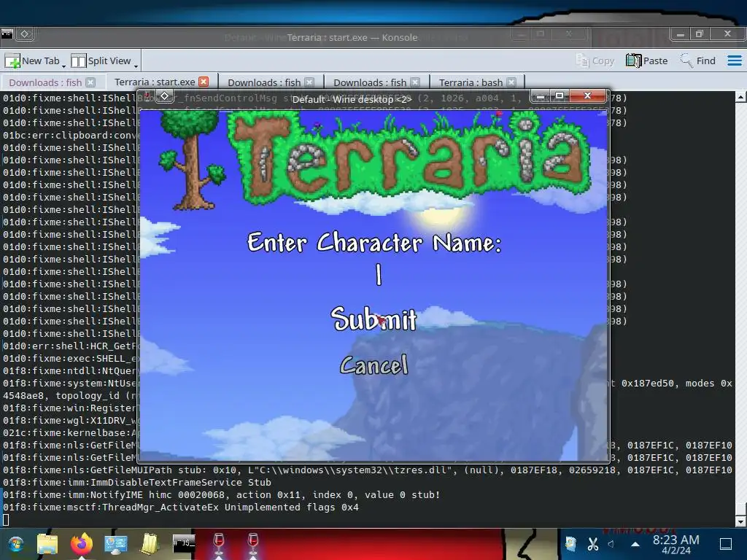
Task: Click Submit in the Terraria character name screen
Action: (374, 319)
